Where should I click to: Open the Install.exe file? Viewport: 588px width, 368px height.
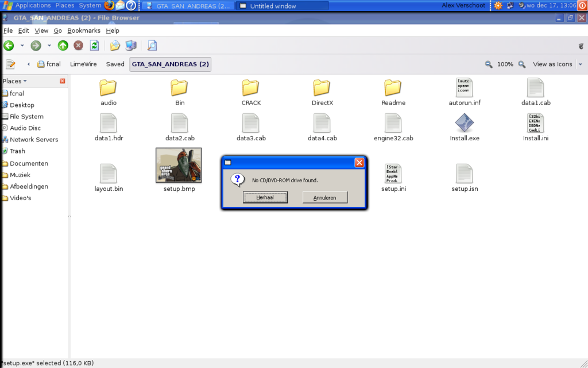[465, 124]
